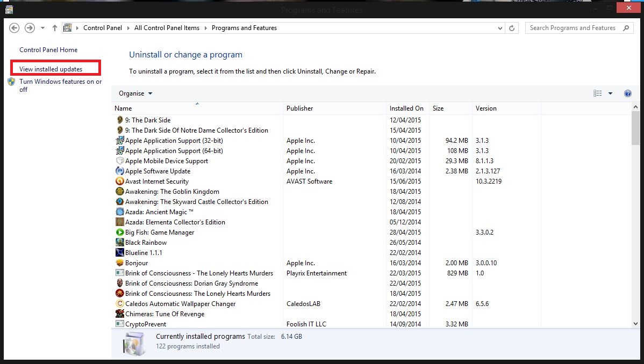The width and height of the screenshot is (644, 364).
Task: Select Brink of Consciousness - The Lonely Hearts Murders
Action: pos(199,273)
